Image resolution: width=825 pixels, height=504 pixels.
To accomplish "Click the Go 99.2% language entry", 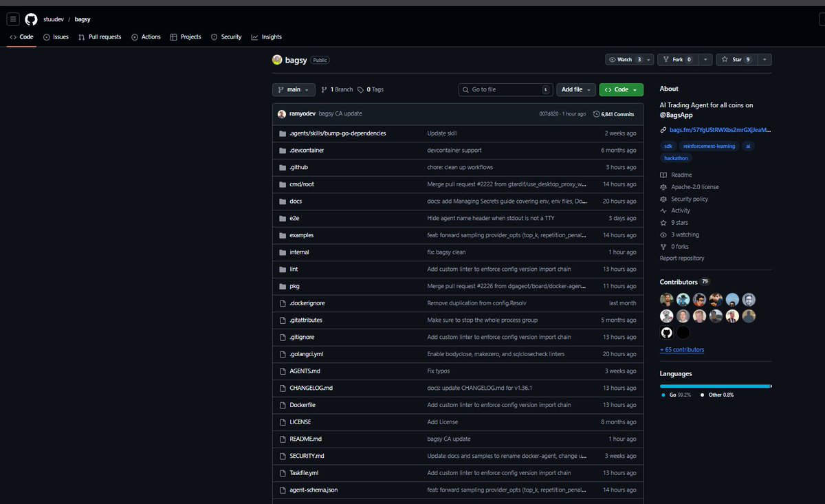I will (x=676, y=395).
